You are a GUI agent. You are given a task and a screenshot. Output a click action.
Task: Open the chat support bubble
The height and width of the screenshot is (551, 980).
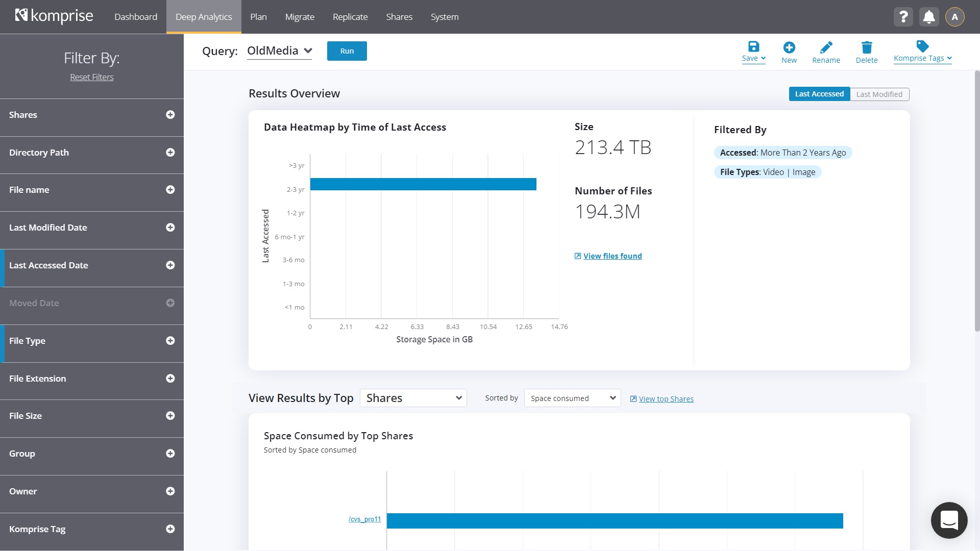[949, 520]
